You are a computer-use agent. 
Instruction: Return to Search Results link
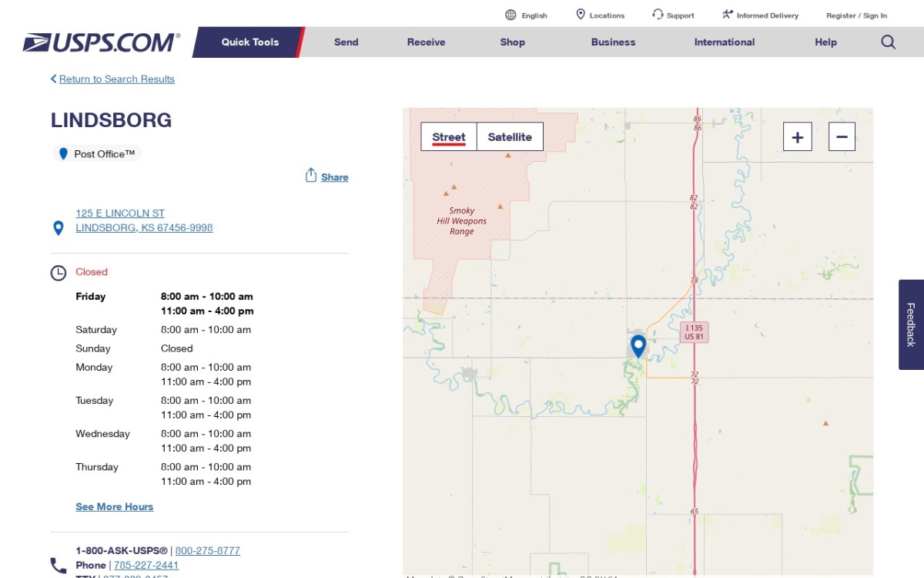[x=117, y=79]
